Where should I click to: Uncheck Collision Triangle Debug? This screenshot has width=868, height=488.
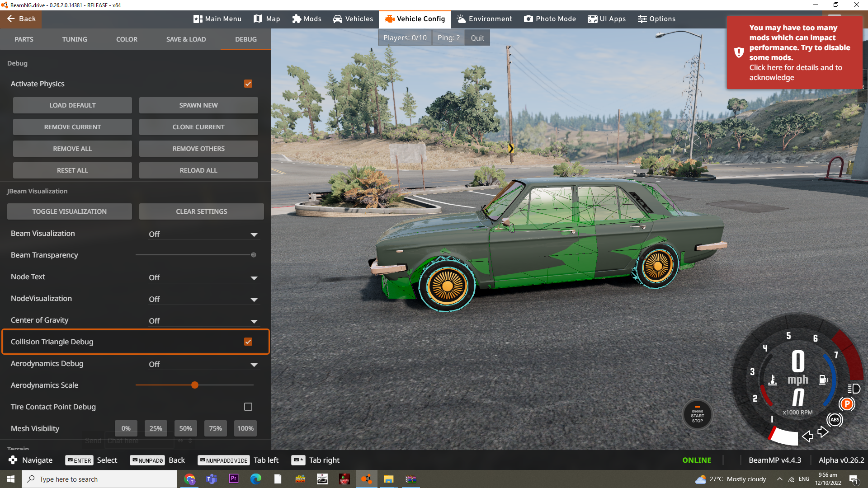pos(248,342)
